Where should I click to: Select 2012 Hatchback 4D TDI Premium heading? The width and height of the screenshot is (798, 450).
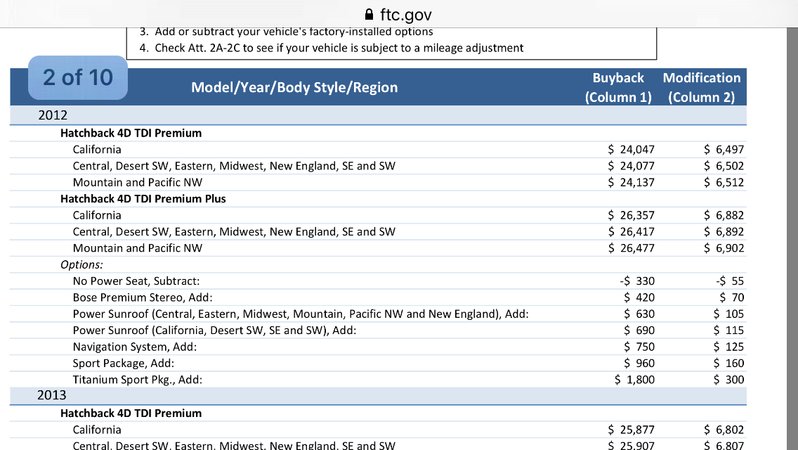[x=131, y=133]
